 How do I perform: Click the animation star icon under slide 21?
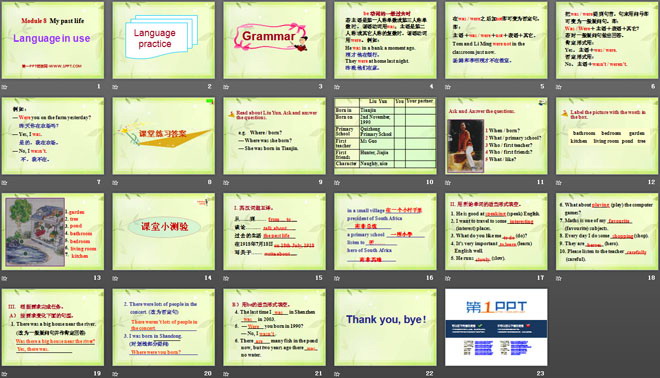click(226, 373)
